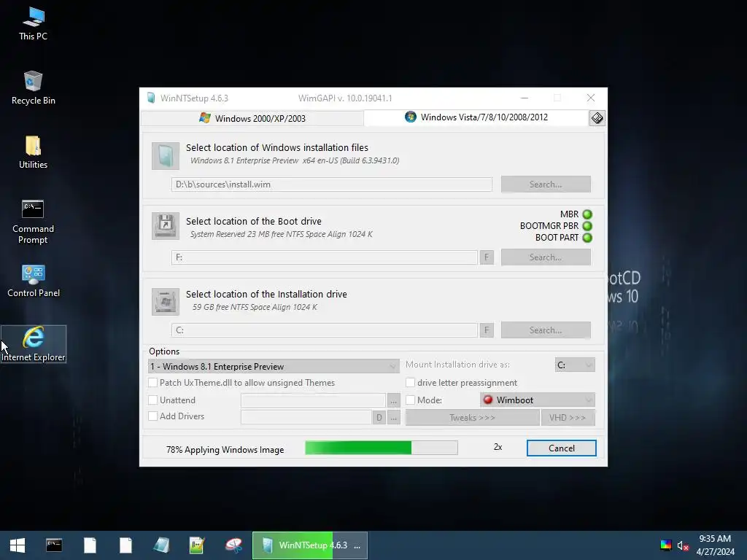Click the F button beside installation drive path
Viewport: 747px width, 560px height.
point(487,330)
